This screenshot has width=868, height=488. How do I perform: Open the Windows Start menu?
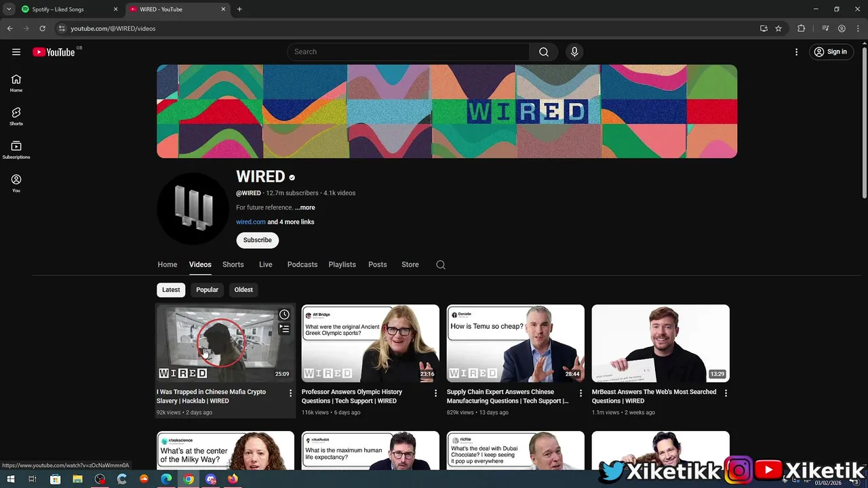[10, 479]
